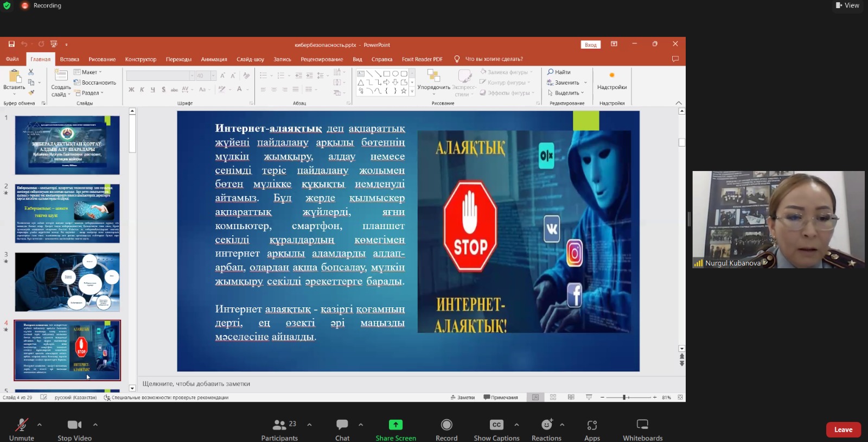The image size is (868, 442).
Task: Open the Zoom Chat panel
Action: coord(342,430)
